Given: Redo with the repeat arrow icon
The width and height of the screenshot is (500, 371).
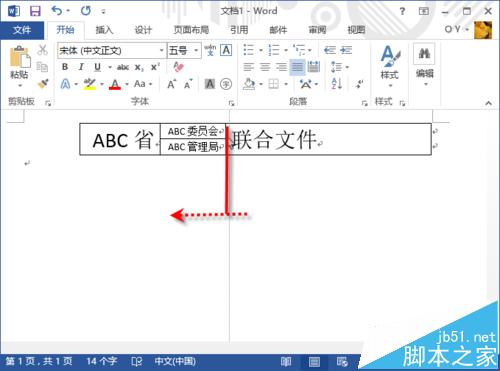Looking at the screenshot, I should click(x=86, y=11).
